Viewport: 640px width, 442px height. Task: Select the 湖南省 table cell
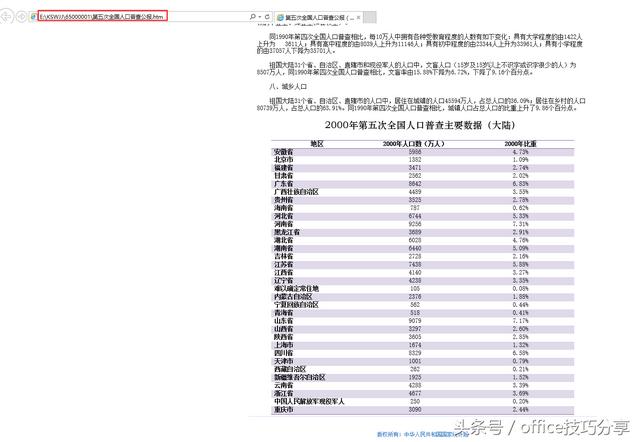(x=283, y=249)
